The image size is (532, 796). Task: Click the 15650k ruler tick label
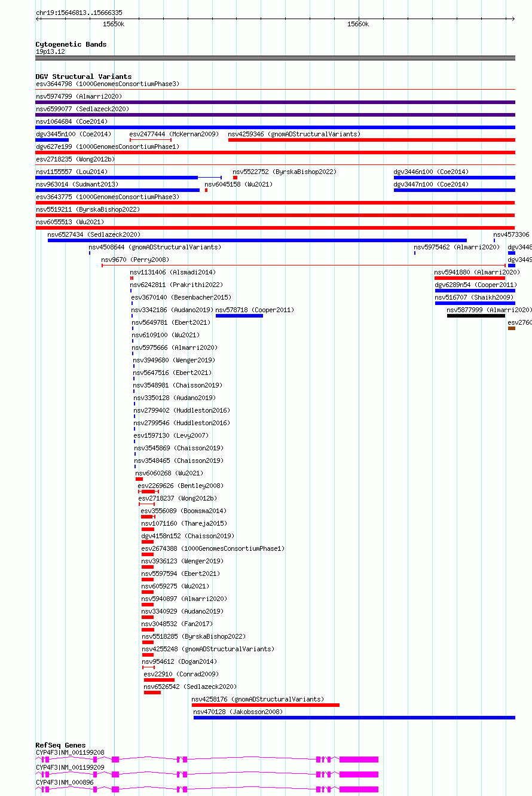(113, 24)
